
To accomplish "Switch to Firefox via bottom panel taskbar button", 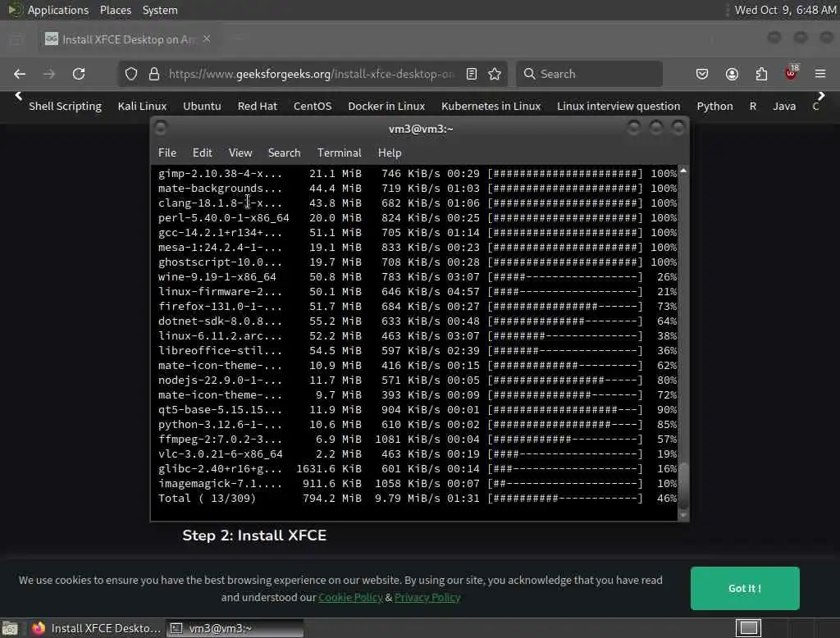I will click(97, 628).
